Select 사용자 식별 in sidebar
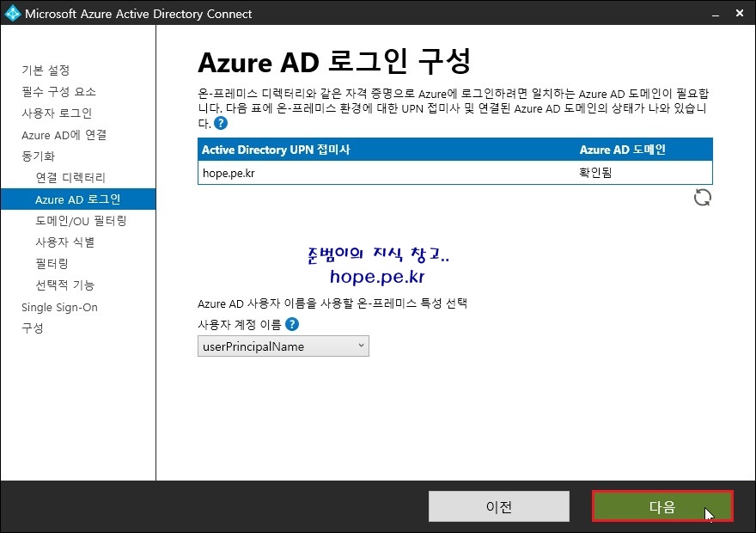 coord(65,242)
